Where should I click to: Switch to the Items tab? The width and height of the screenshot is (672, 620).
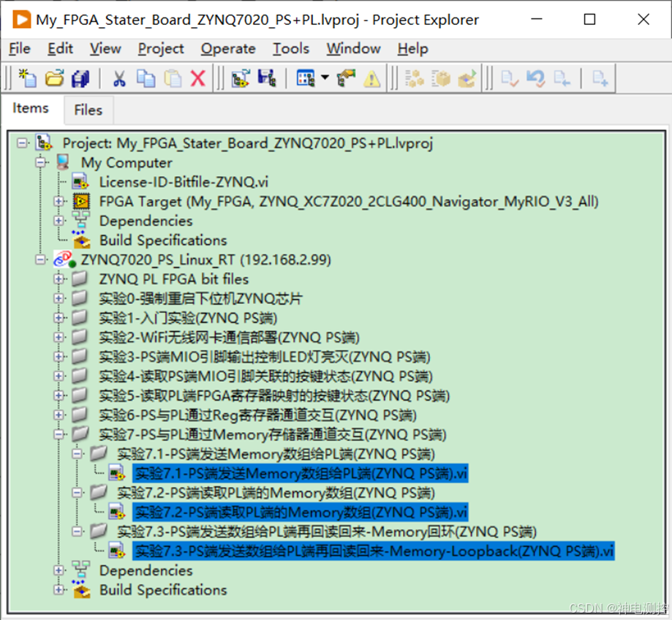(x=31, y=108)
